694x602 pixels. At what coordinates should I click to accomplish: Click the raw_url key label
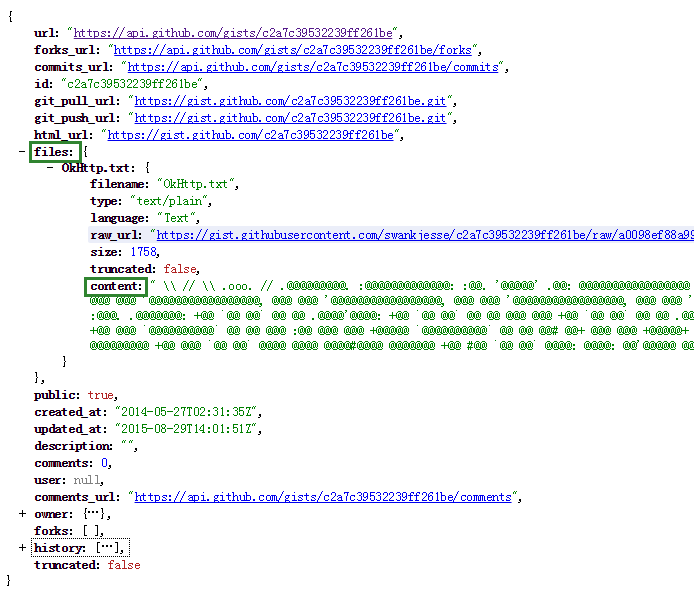coord(116,235)
